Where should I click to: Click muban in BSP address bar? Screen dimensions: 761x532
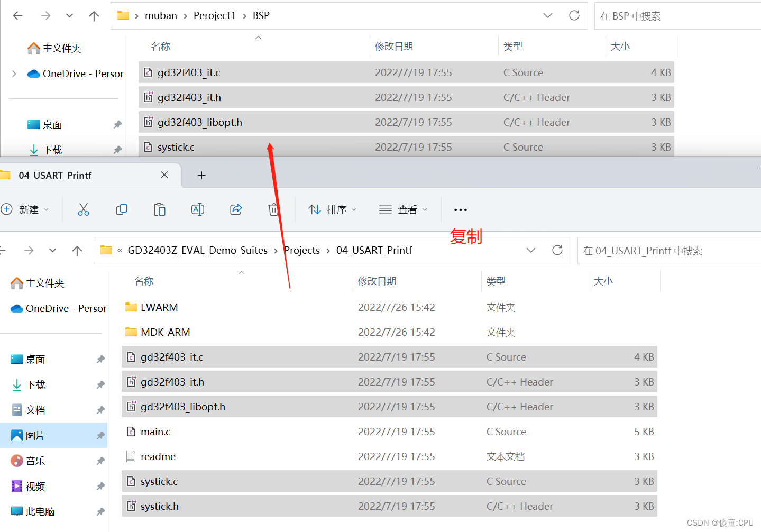161,15
